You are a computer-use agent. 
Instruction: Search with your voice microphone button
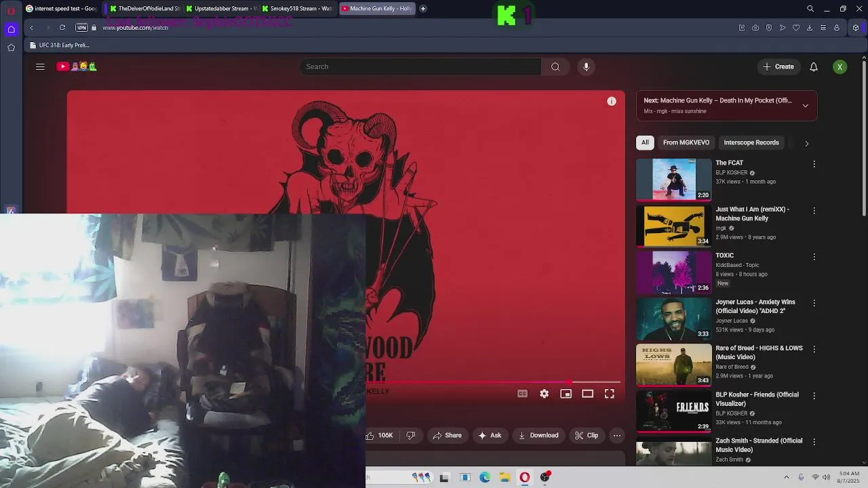coord(587,66)
